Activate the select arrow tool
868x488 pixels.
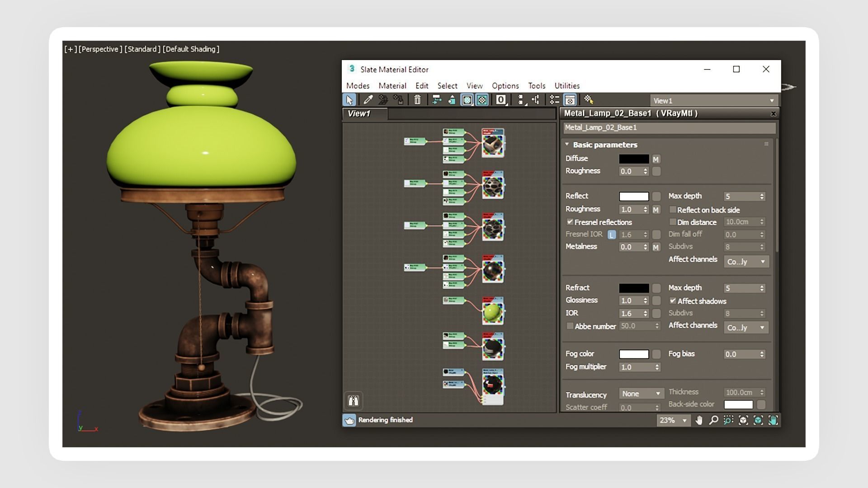tap(349, 100)
